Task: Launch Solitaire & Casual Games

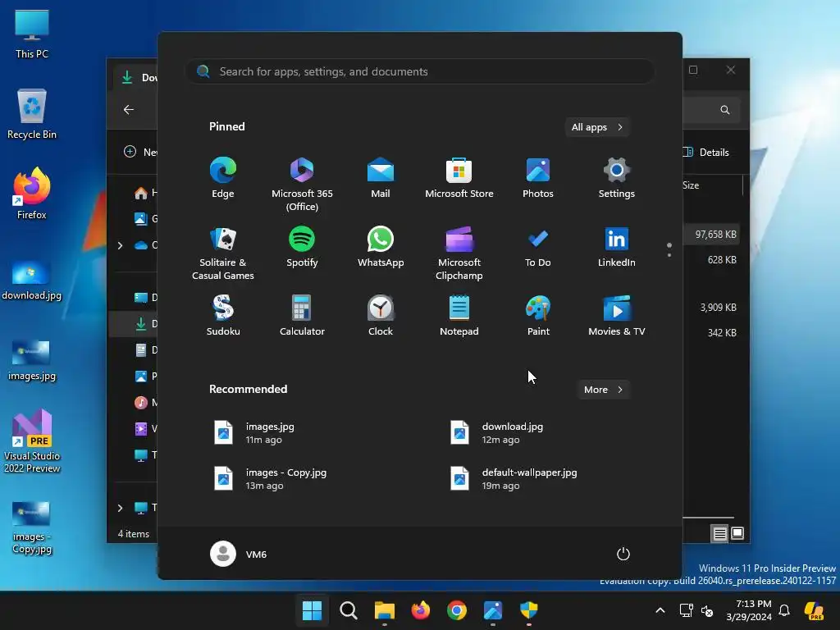Action: tap(223, 253)
